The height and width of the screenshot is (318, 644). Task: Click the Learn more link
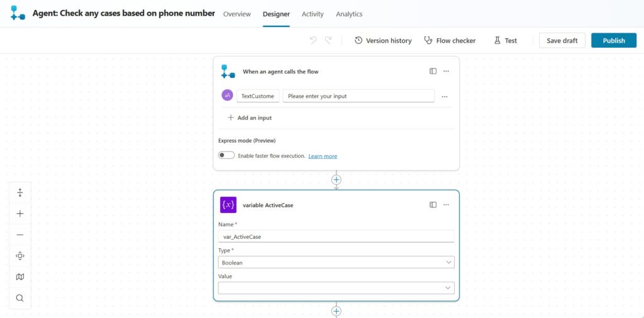(323, 156)
